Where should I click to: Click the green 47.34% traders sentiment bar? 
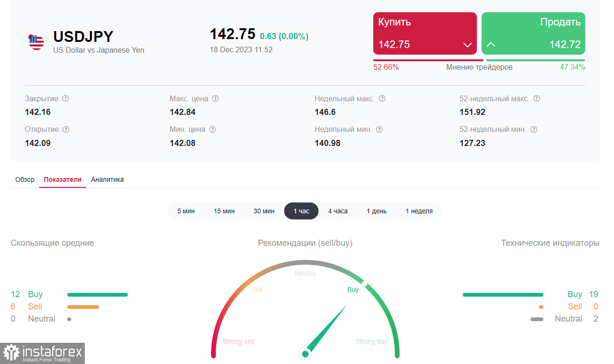point(536,60)
